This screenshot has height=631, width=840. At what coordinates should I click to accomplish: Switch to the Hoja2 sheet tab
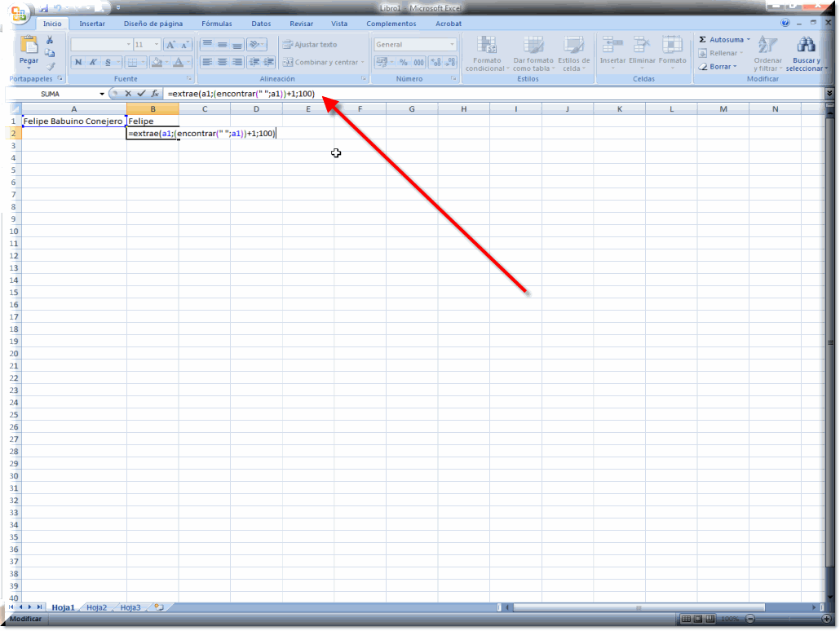pos(96,607)
